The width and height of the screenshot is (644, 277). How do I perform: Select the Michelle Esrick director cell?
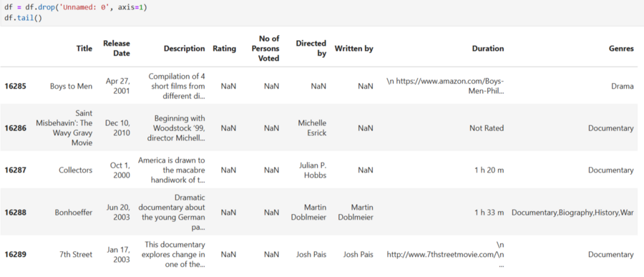point(312,128)
